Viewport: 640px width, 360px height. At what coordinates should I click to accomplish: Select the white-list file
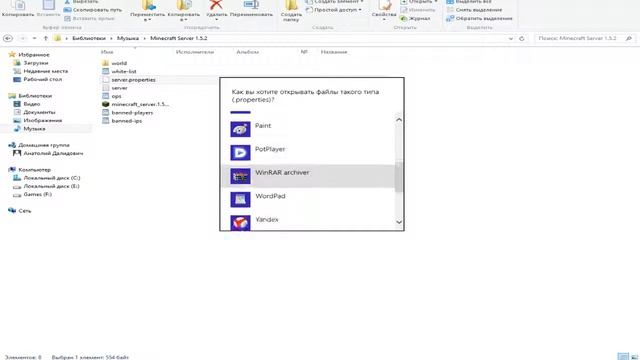tap(119, 71)
